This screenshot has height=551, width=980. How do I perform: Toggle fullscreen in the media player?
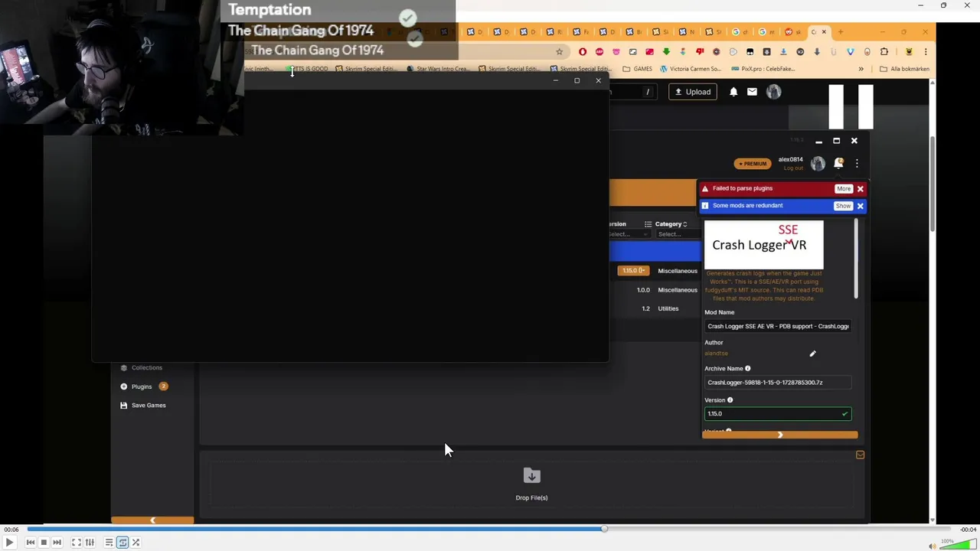click(77, 542)
